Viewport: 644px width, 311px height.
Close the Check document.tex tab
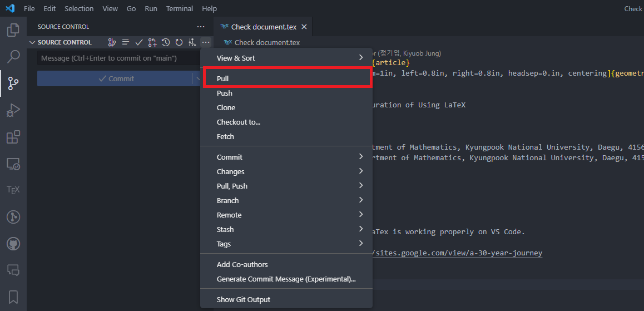click(304, 27)
